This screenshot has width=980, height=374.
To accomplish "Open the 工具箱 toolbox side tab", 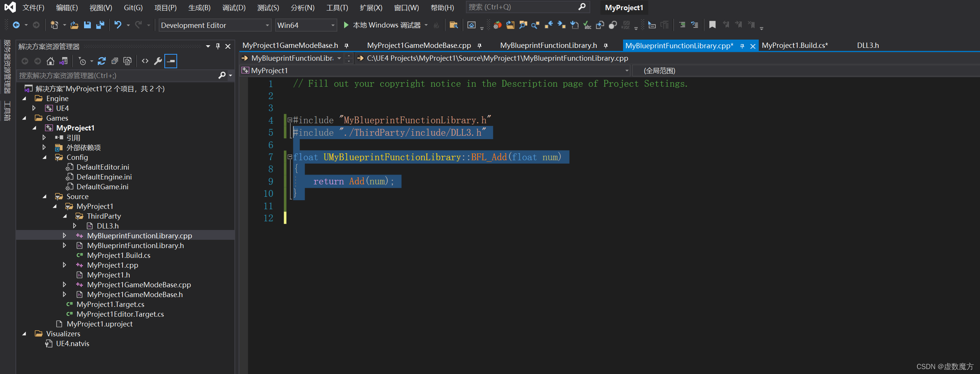I will coord(7,111).
